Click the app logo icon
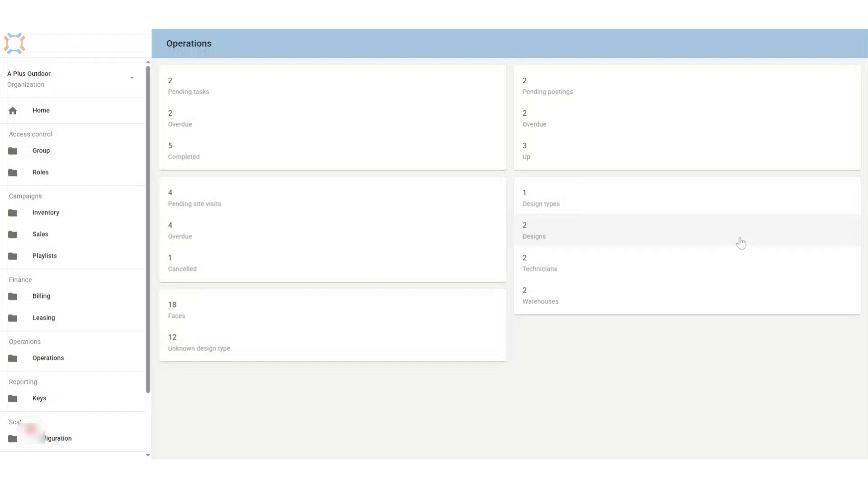The image size is (868, 488). 14,43
